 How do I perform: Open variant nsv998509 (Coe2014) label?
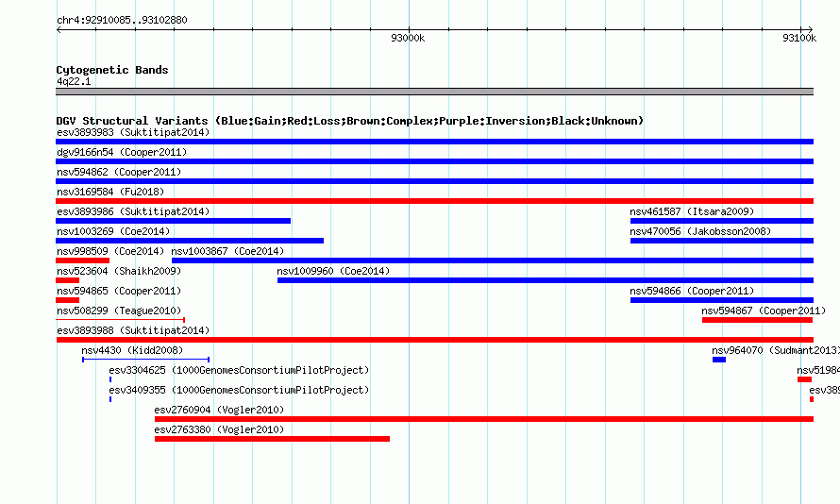[x=110, y=251]
